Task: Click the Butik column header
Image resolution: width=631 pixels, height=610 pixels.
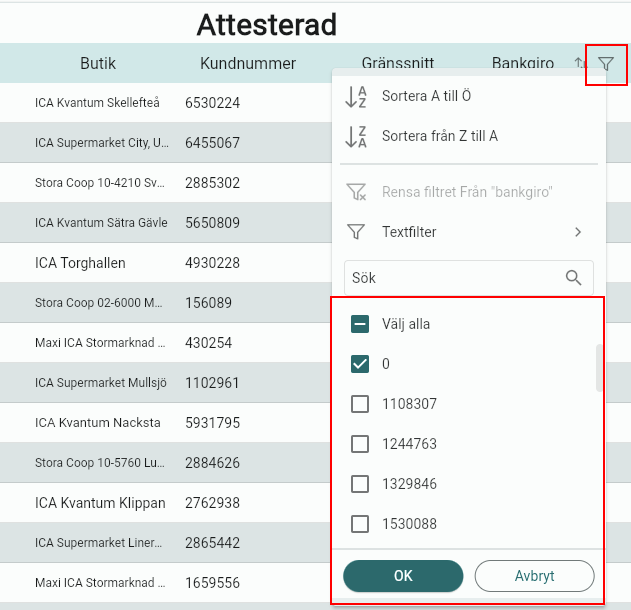Action: [x=98, y=63]
